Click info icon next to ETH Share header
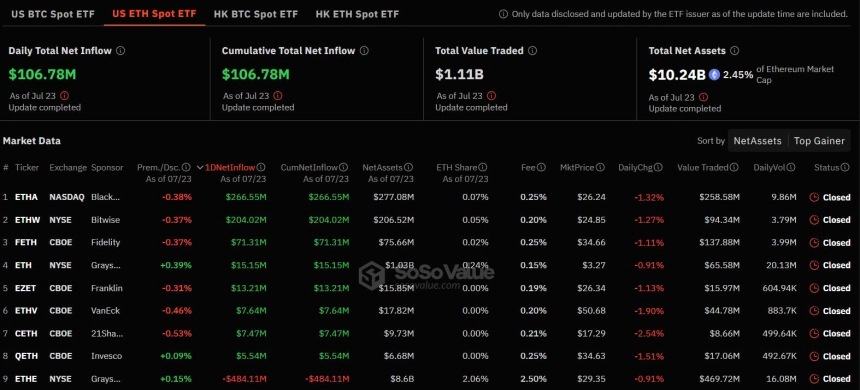The width and height of the screenshot is (860, 390). (x=483, y=167)
